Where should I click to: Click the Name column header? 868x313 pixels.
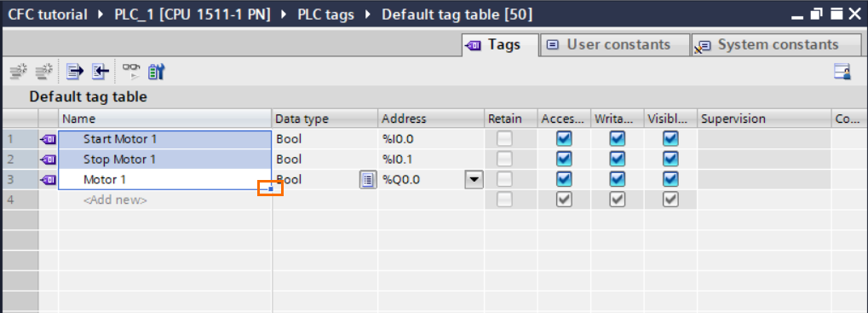165,119
